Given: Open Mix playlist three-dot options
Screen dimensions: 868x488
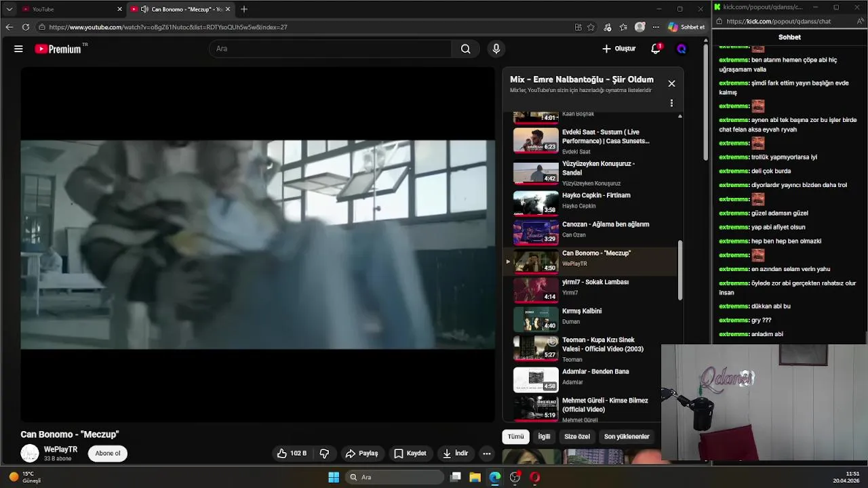Looking at the screenshot, I should tap(671, 103).
